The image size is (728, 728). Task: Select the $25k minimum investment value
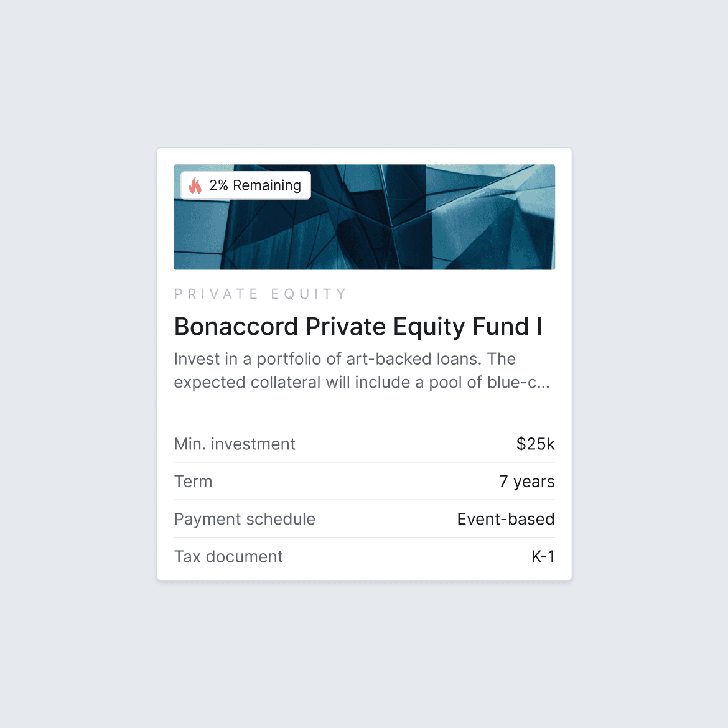(535, 444)
